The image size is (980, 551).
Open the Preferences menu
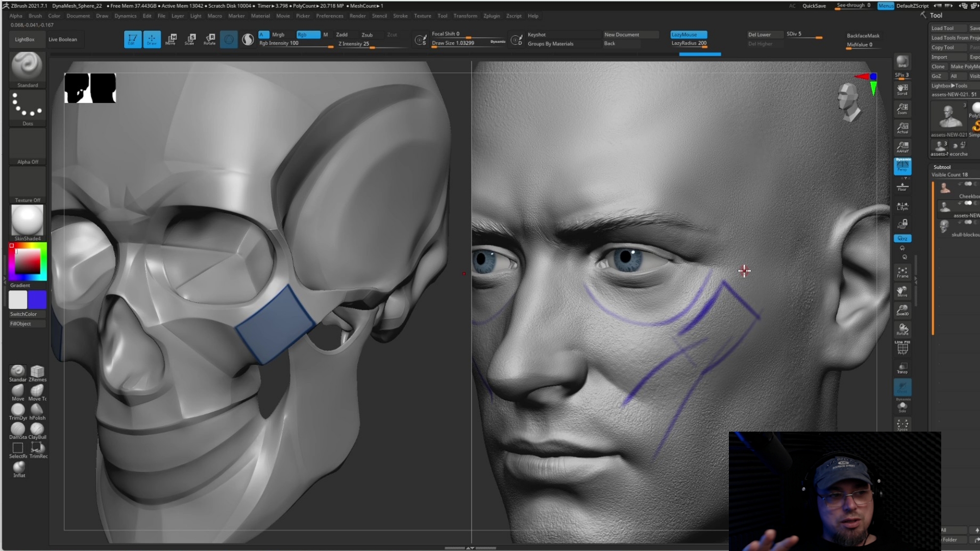pyautogui.click(x=330, y=16)
